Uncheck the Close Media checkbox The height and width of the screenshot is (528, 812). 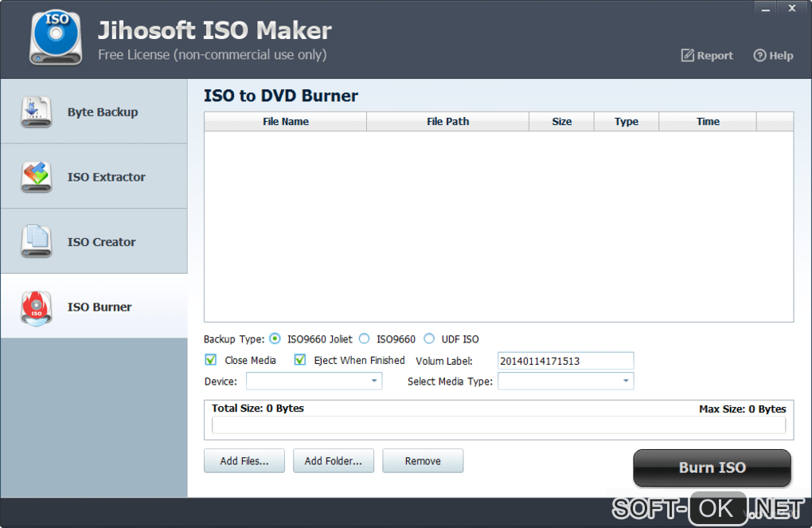tap(211, 360)
